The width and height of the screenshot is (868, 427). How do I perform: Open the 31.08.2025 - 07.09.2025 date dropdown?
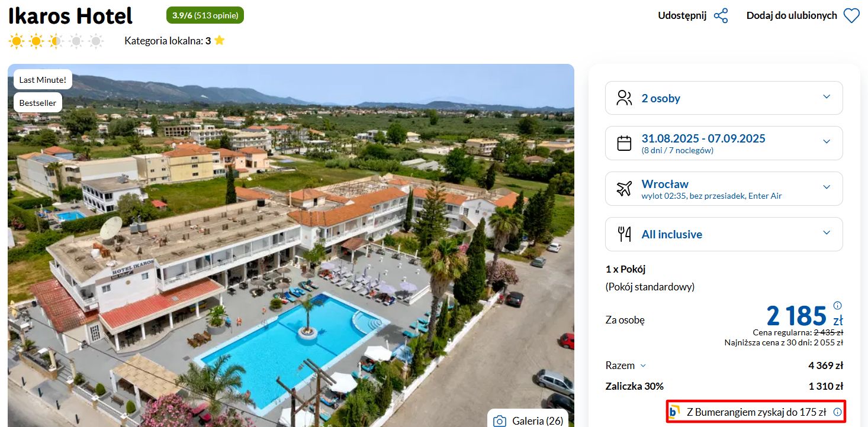(724, 143)
